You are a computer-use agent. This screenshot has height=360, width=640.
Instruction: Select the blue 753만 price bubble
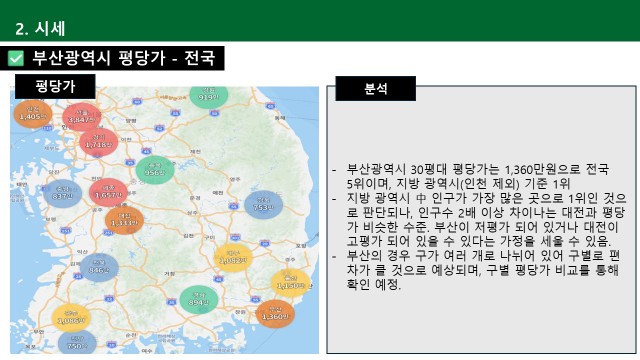(x=263, y=205)
